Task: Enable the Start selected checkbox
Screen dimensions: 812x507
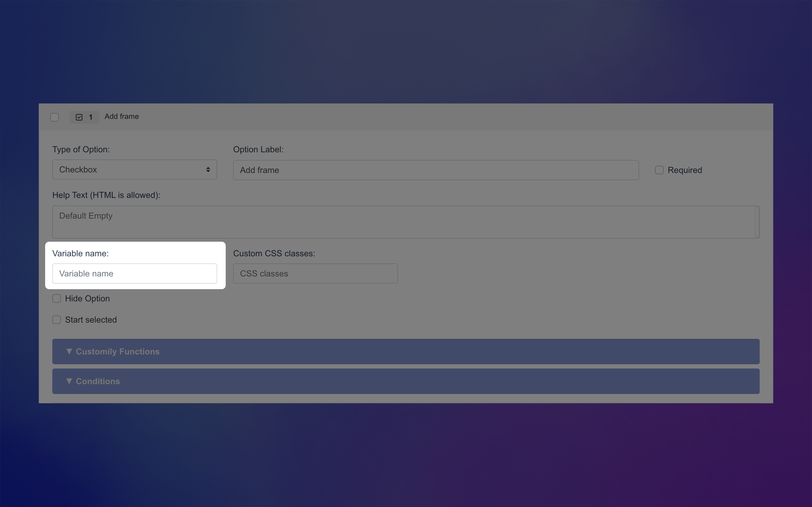Action: pyautogui.click(x=56, y=319)
